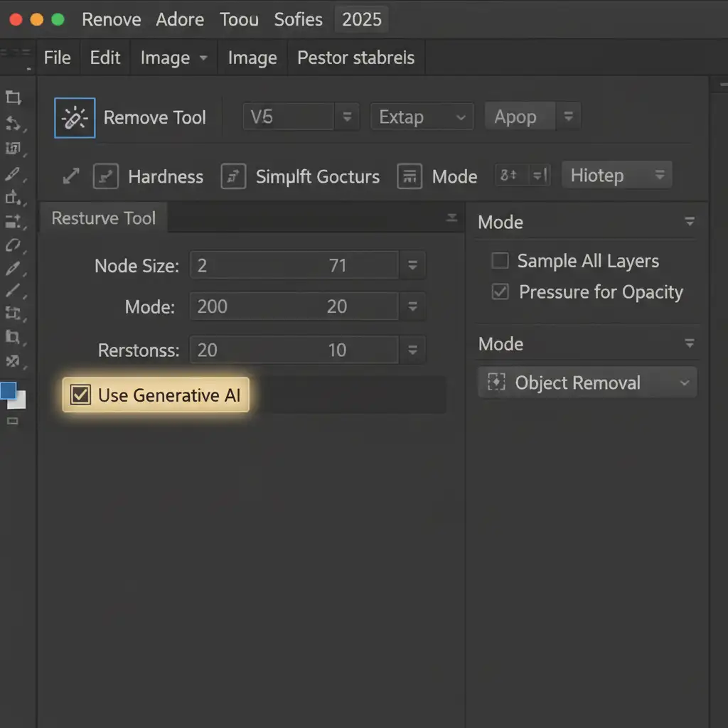Select the Crop tool in left toolbar

[x=13, y=98]
